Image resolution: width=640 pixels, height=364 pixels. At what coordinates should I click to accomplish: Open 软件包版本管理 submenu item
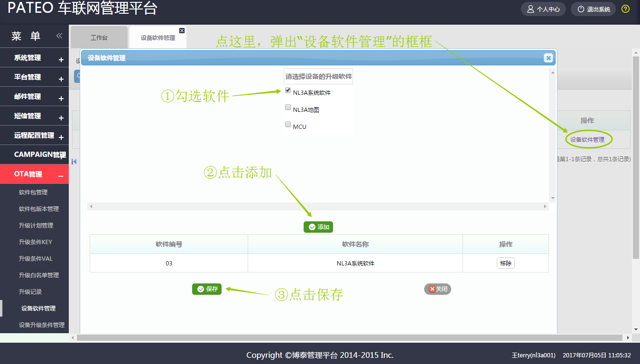tap(39, 209)
